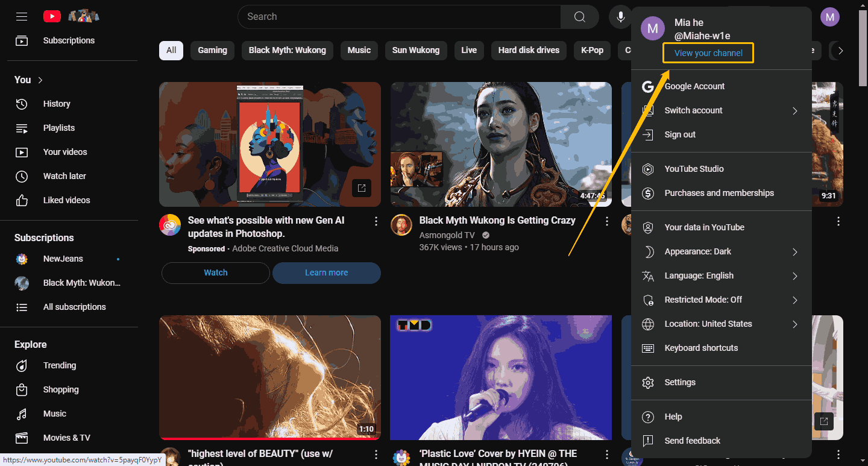Click the Watch button on ad

[x=216, y=272]
